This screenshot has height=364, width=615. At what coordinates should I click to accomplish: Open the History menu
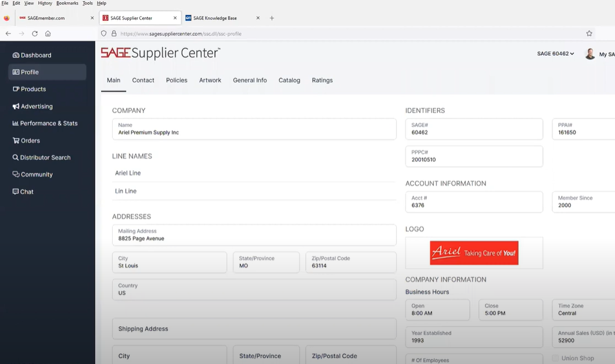(x=45, y=3)
